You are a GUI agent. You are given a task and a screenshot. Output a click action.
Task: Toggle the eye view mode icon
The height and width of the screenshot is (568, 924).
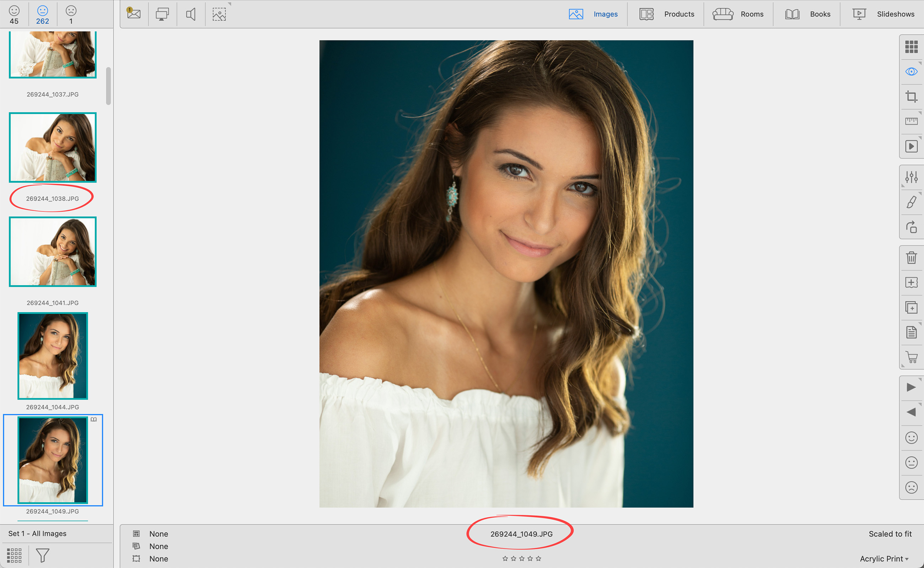911,71
